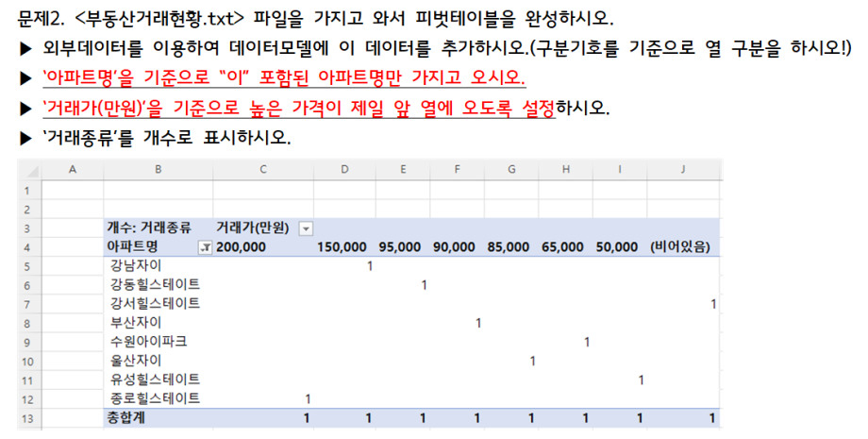This screenshot has height=439, width=868.
Task: Select column C header
Action: click(263, 170)
